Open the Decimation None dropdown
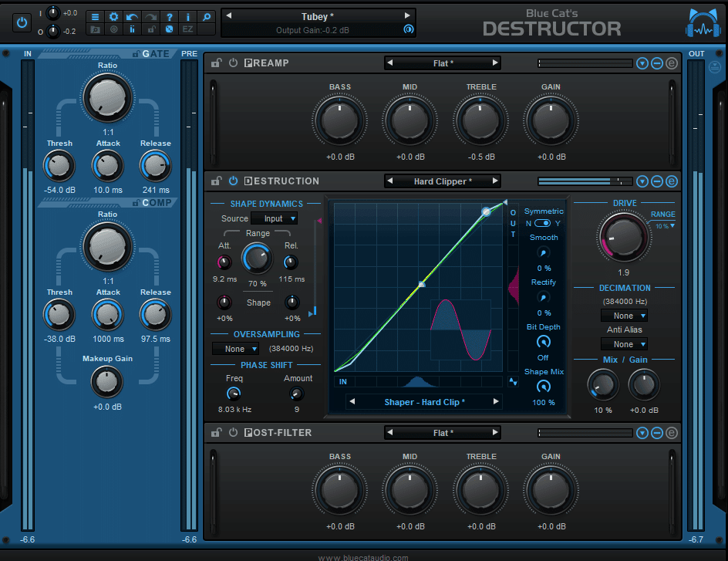The image size is (728, 561). coord(624,315)
